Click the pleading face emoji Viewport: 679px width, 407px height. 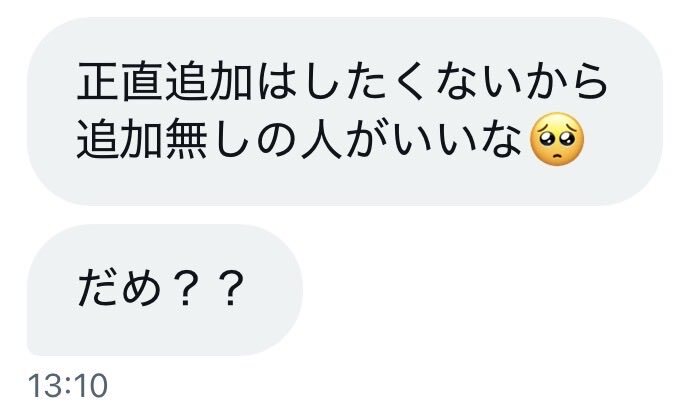pyautogui.click(x=557, y=139)
